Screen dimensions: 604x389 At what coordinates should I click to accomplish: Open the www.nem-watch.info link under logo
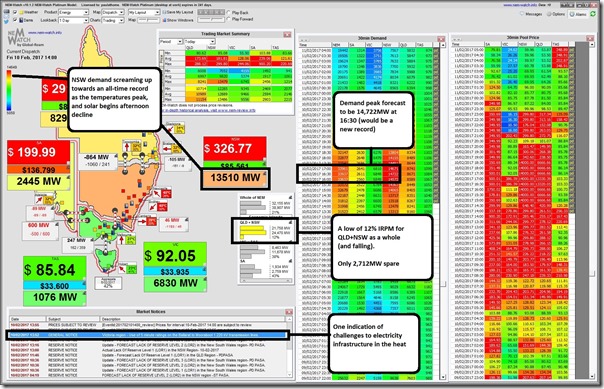(45, 33)
